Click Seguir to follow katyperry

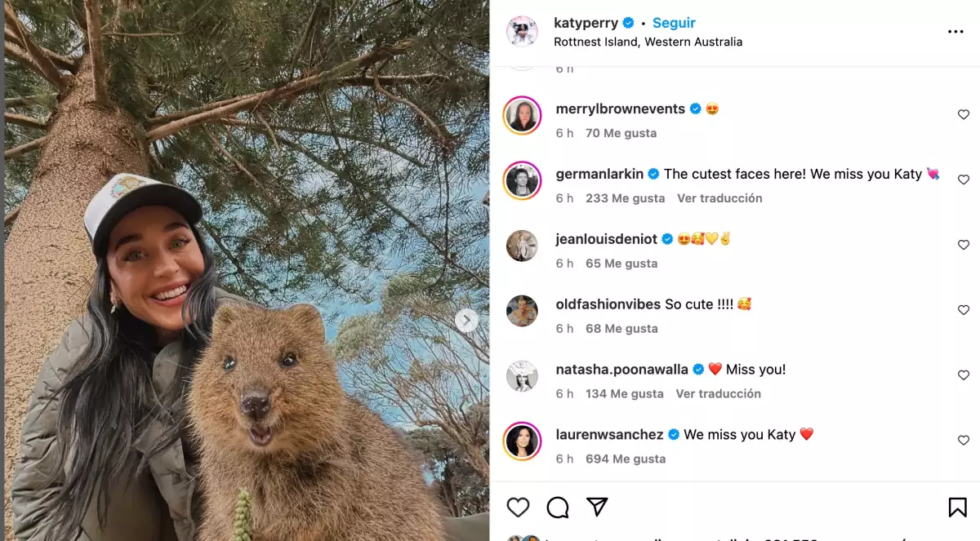click(674, 23)
